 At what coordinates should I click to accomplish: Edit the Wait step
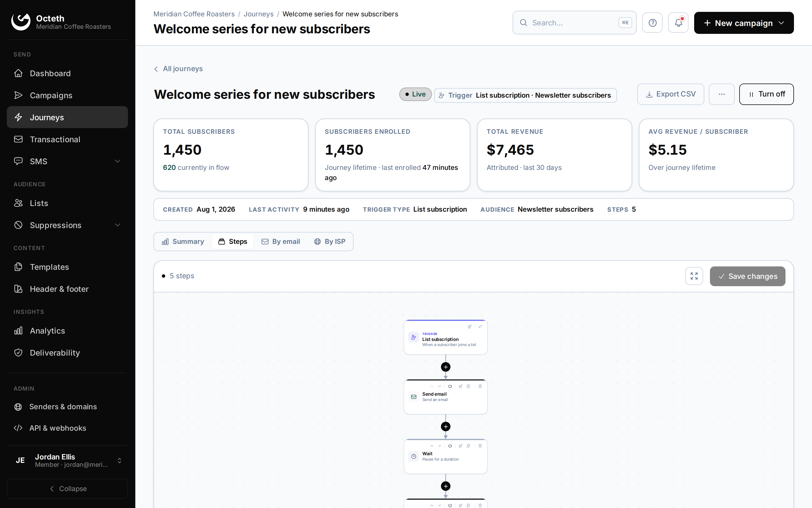point(460,446)
